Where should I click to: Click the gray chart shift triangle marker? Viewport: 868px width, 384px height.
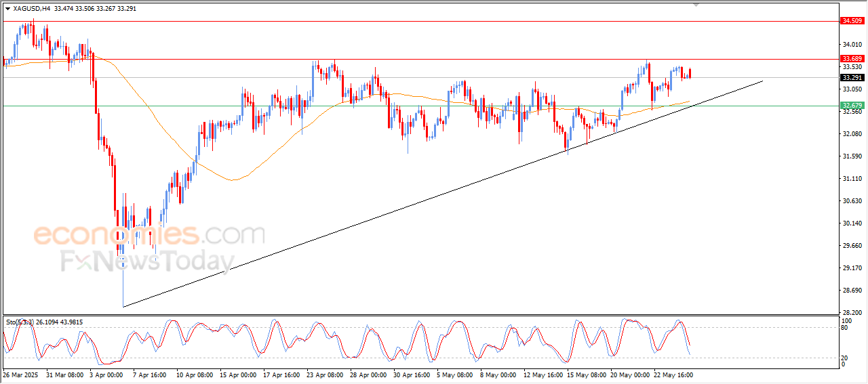[696, 5]
